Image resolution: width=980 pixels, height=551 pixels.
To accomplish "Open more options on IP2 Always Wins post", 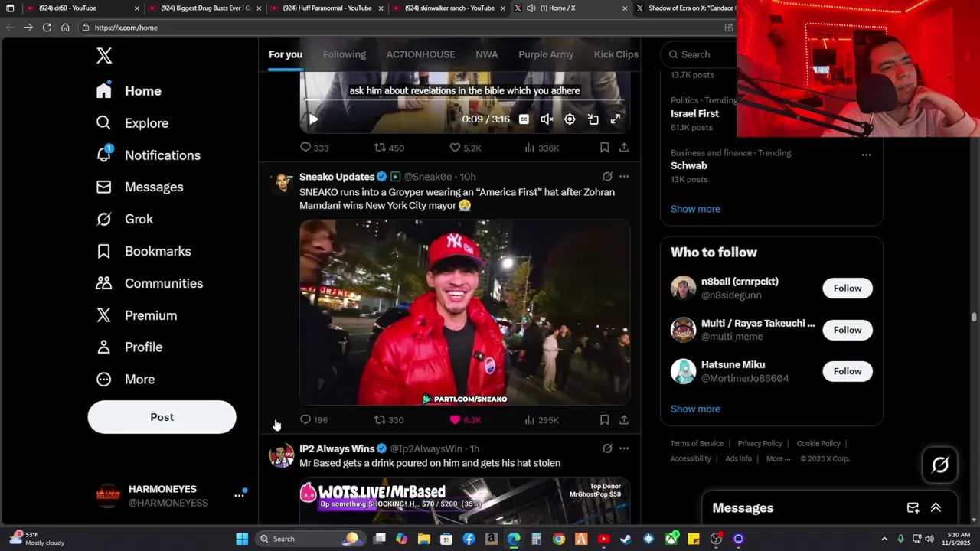I will click(x=624, y=448).
